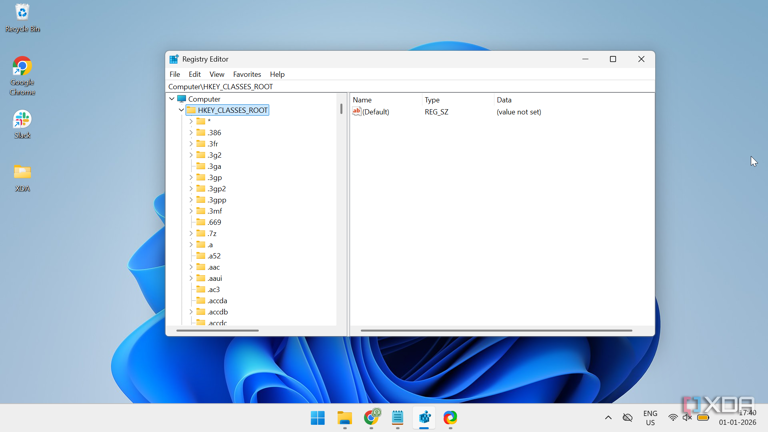768x432 pixels.
Task: Expand the .aac key
Action: [191, 267]
